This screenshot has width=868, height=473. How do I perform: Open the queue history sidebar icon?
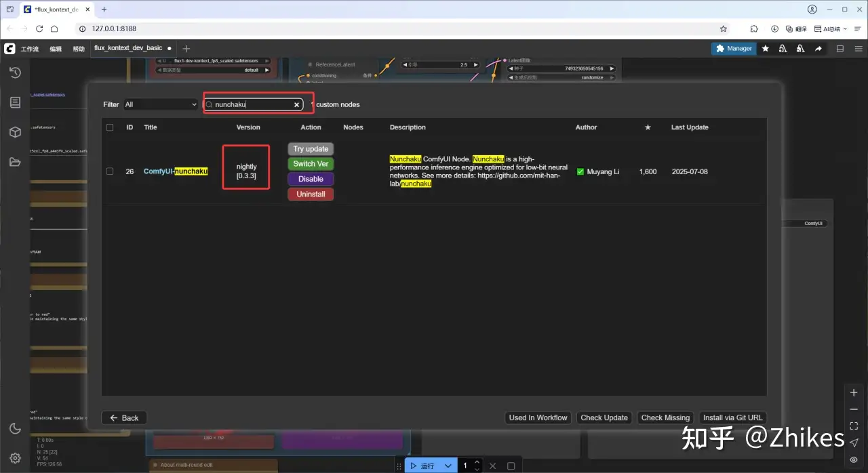click(x=15, y=73)
